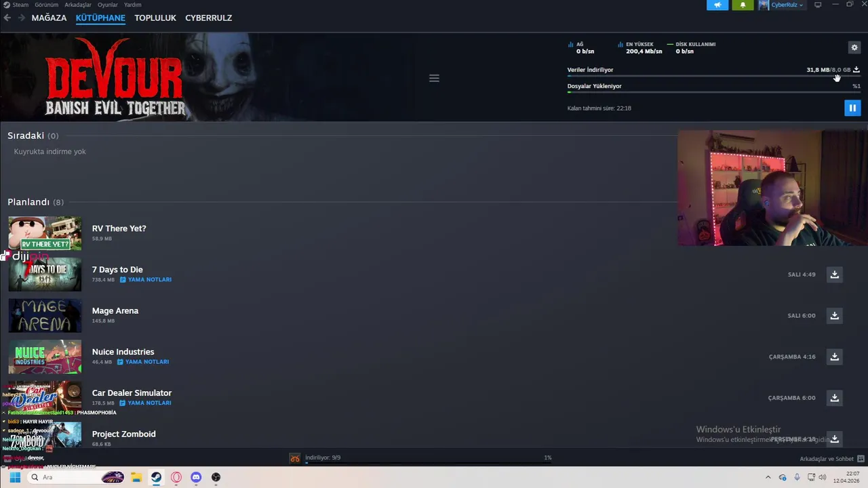This screenshot has width=868, height=488.
Task: Click the 7 Days to Die thumbnail
Action: [45, 274]
